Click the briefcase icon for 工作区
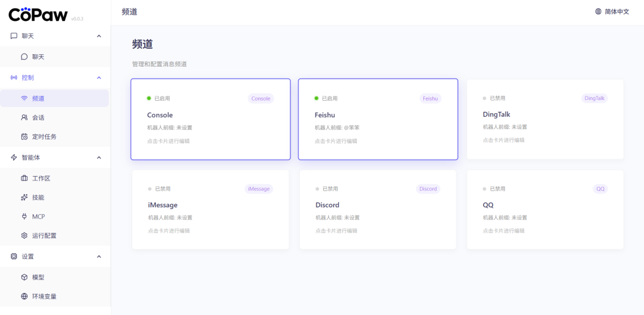Viewport: 644px width, 315px height. coord(24,179)
